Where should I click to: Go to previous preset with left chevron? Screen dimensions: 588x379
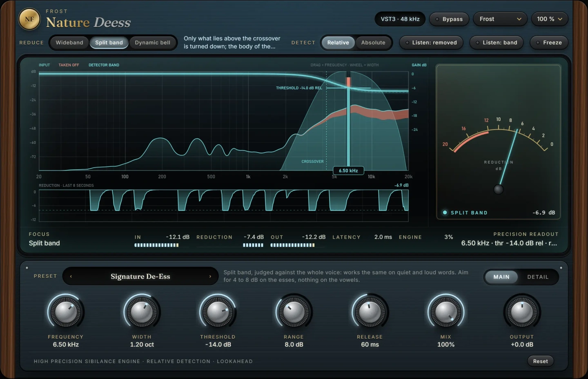pyautogui.click(x=71, y=276)
